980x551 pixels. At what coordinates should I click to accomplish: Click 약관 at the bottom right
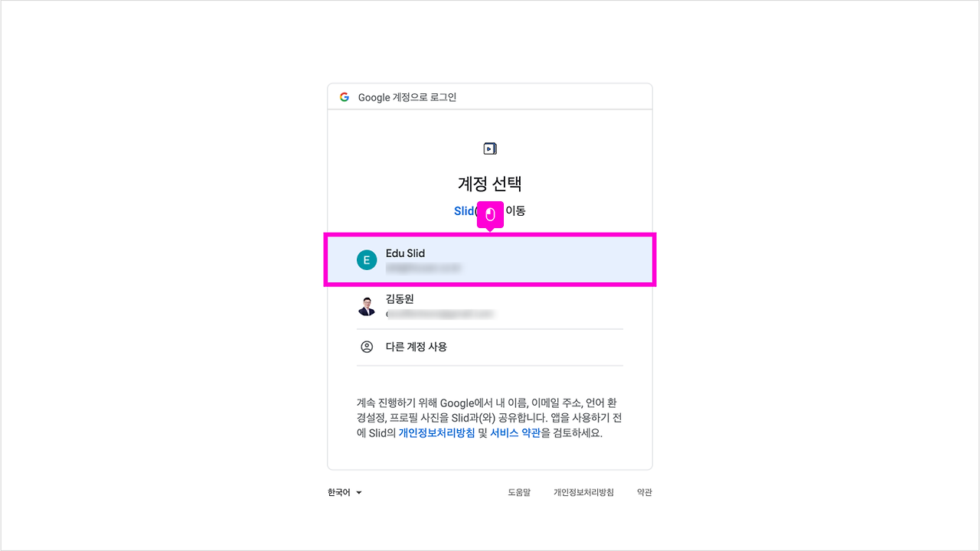[644, 492]
